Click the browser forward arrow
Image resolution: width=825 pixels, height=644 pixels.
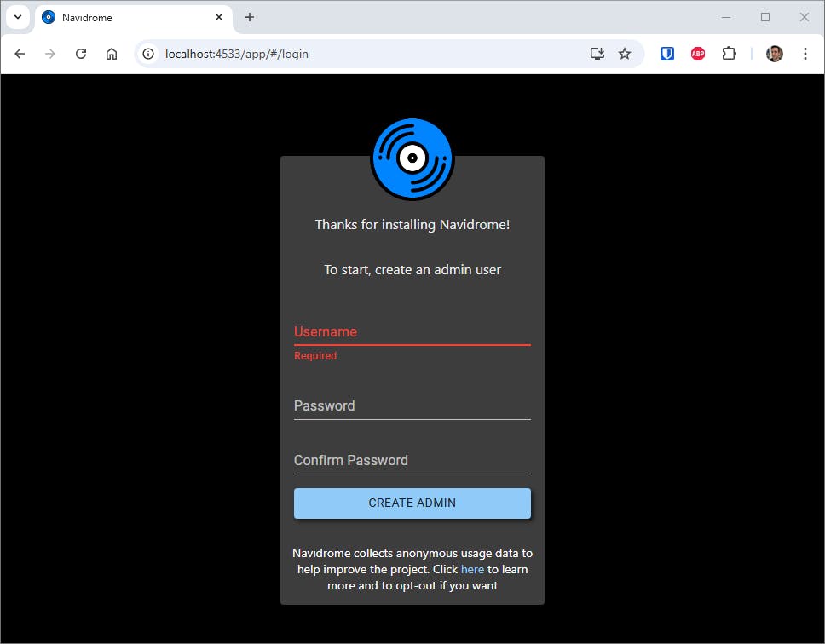[50, 54]
